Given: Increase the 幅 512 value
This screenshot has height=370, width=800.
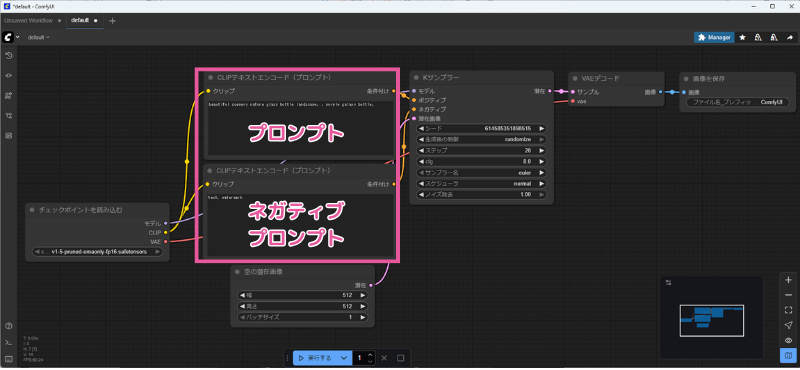Looking at the screenshot, I should [x=363, y=295].
